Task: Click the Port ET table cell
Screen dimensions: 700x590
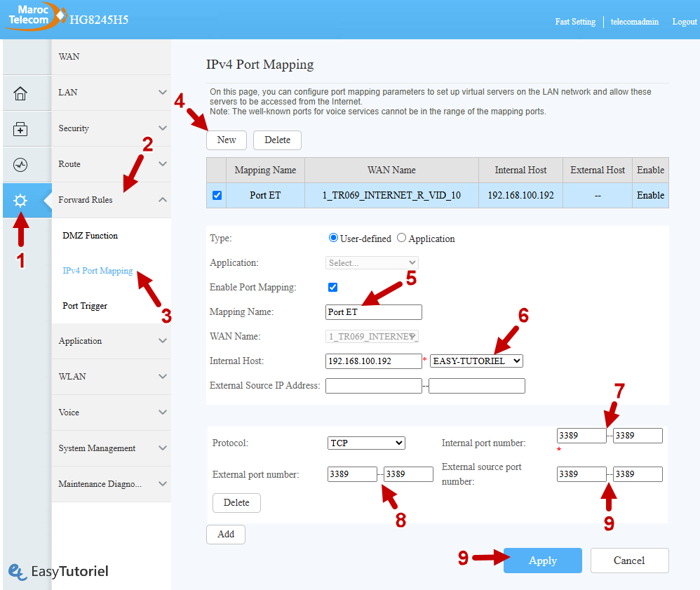Action: point(265,195)
